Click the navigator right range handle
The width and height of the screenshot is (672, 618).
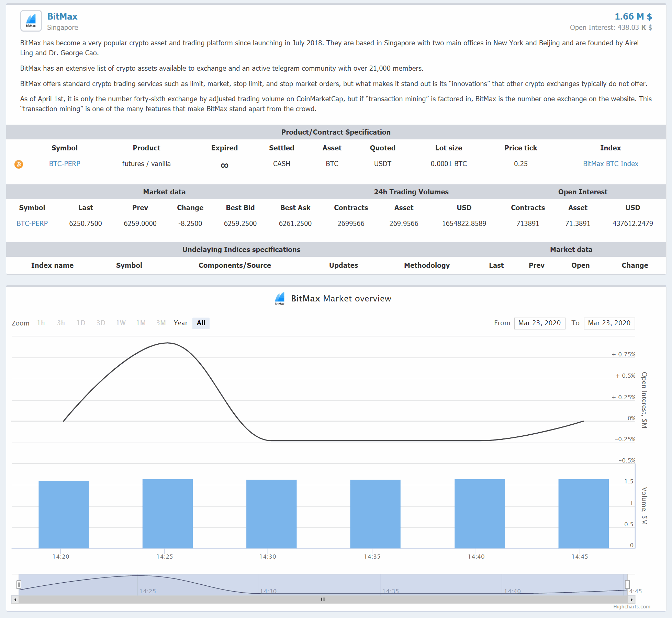click(x=627, y=584)
